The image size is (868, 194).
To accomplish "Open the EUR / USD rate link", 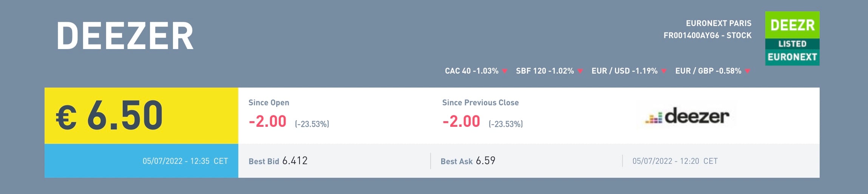I will pos(624,71).
